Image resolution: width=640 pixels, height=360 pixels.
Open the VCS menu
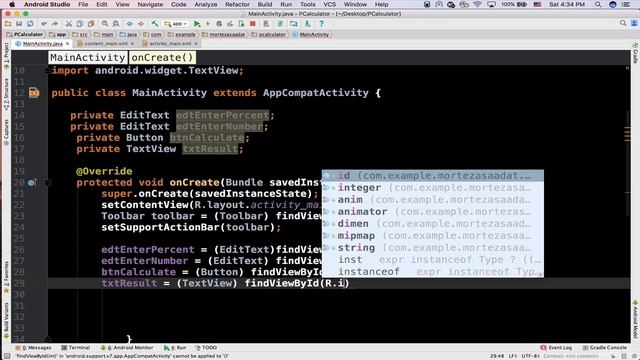click(329, 4)
